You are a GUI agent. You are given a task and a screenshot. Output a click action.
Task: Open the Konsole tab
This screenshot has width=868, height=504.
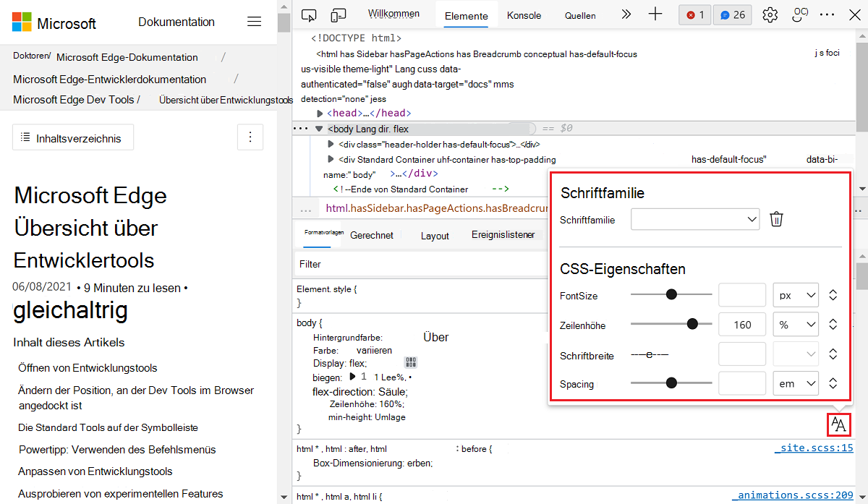point(524,15)
